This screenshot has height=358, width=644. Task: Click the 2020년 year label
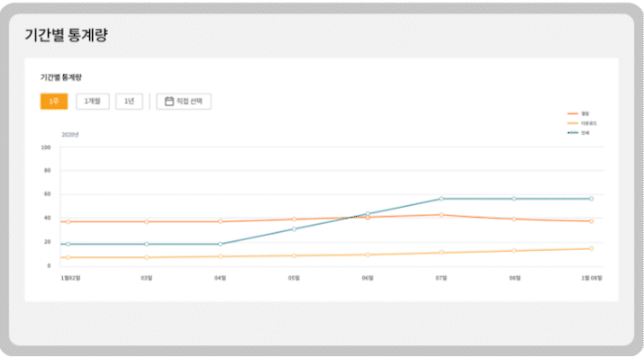click(x=70, y=135)
